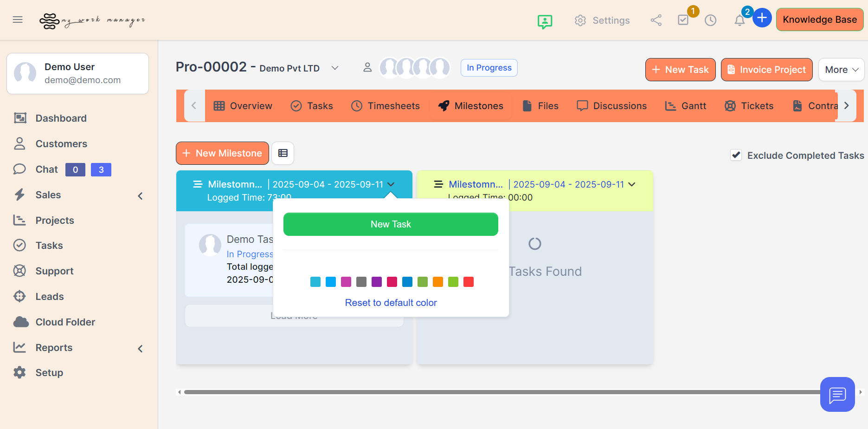868x429 pixels.
Task: Click Invoice Project button
Action: [x=766, y=70]
